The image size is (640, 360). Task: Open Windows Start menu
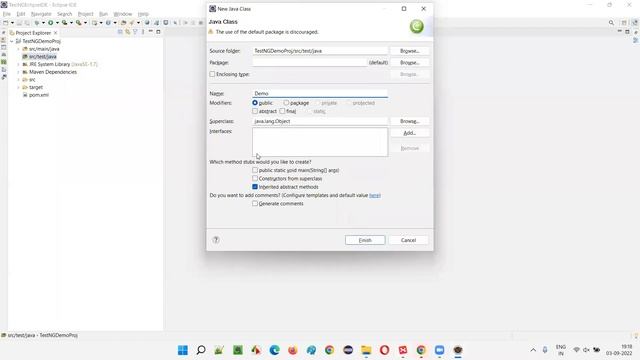(183, 350)
